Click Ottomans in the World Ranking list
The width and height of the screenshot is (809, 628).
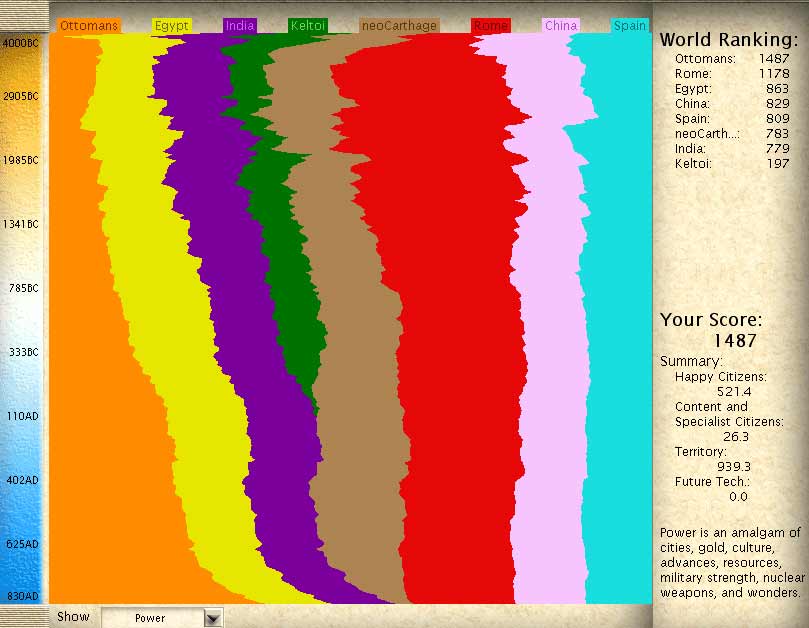point(705,59)
